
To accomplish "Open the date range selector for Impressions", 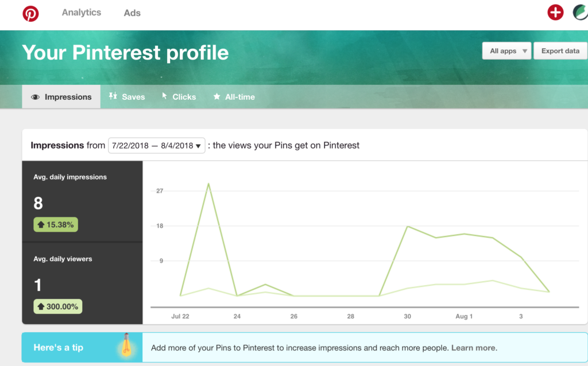I will click(156, 145).
